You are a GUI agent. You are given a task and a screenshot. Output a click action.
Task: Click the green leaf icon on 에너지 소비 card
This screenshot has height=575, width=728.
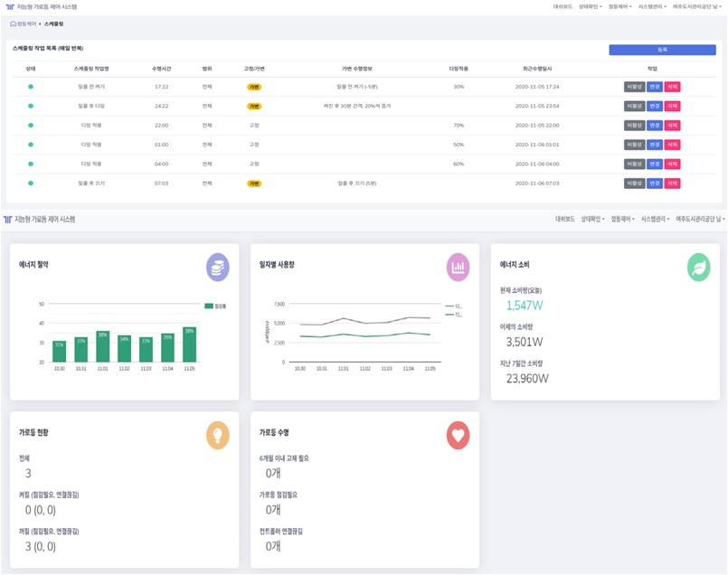698,267
